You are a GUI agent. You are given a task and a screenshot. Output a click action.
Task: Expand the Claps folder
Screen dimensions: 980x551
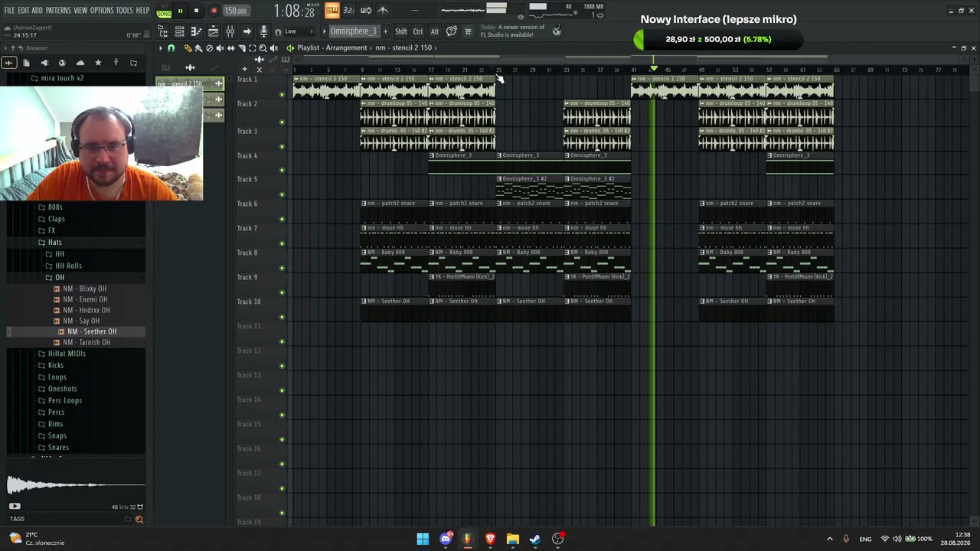click(57, 219)
